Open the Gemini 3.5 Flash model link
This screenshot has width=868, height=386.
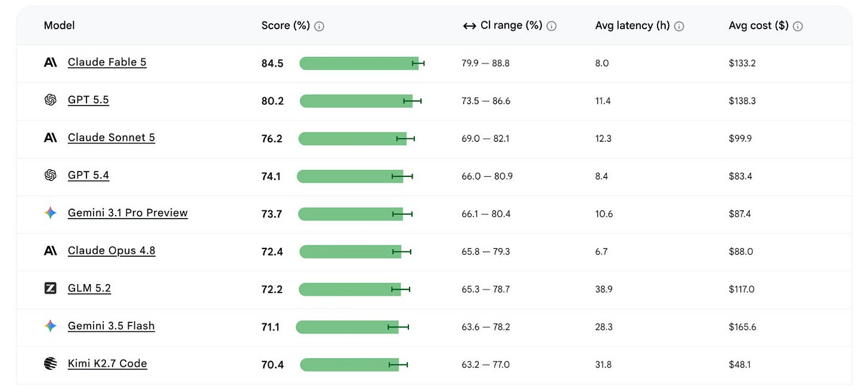[111, 326]
